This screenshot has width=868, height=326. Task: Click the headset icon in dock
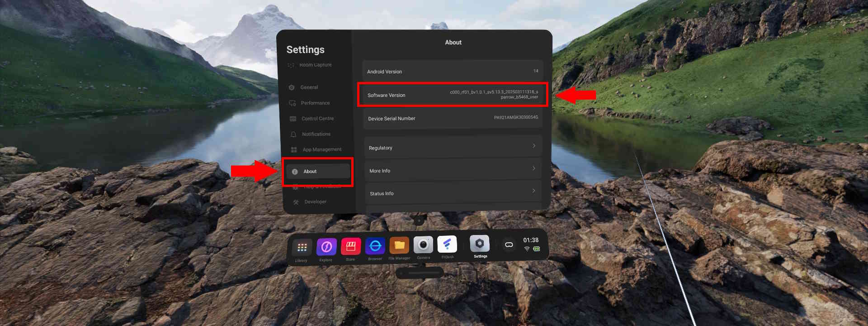[x=509, y=244]
